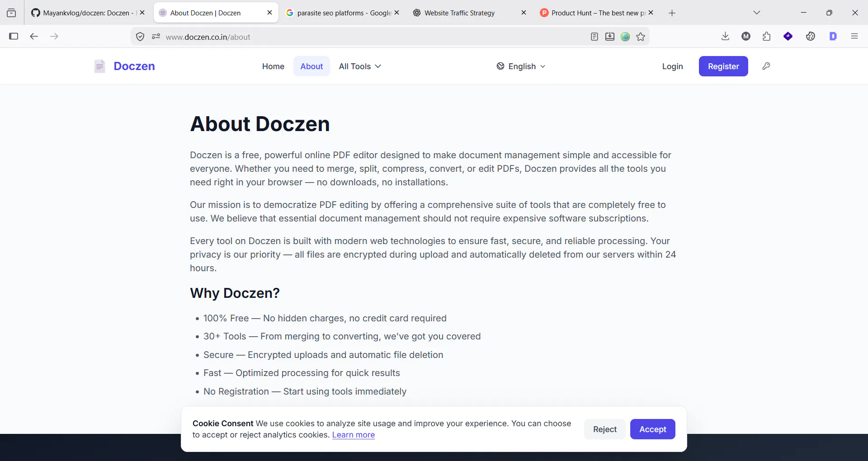Go back to previous page
The image size is (868, 461).
(x=34, y=36)
